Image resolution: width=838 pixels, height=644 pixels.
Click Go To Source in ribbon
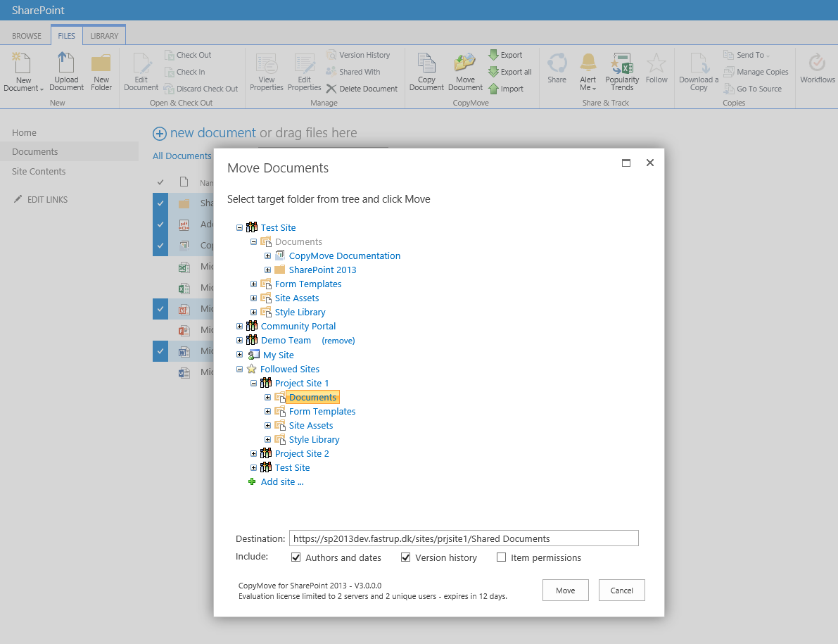pos(752,89)
